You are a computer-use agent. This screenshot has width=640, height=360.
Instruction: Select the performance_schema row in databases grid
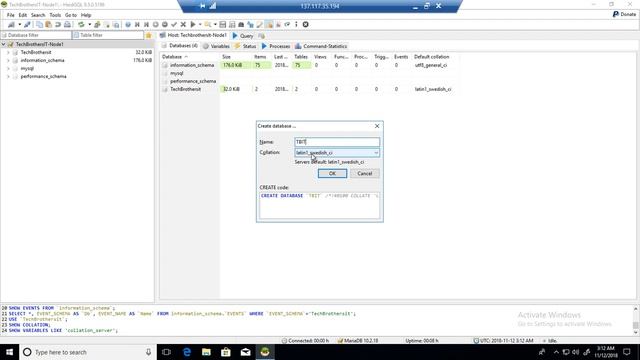310,81
